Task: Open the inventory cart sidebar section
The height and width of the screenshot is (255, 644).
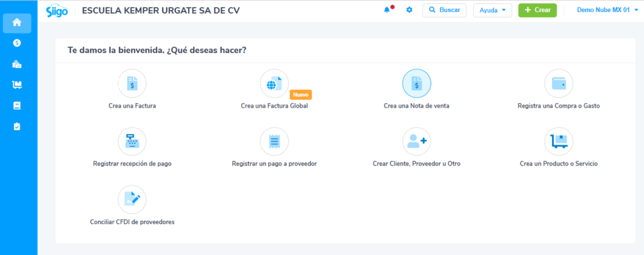Action: pos(17,85)
